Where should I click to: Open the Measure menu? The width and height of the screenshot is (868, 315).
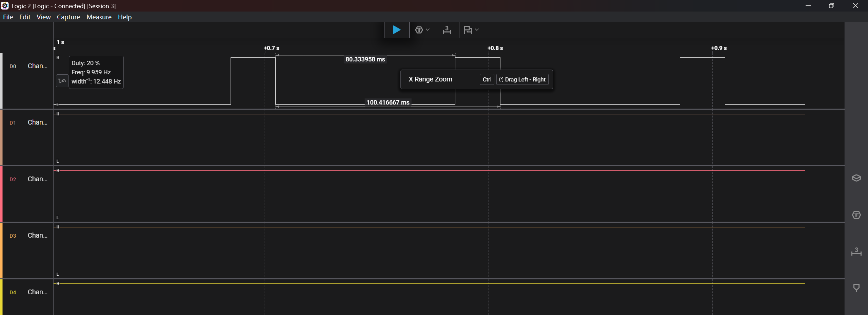coord(99,17)
